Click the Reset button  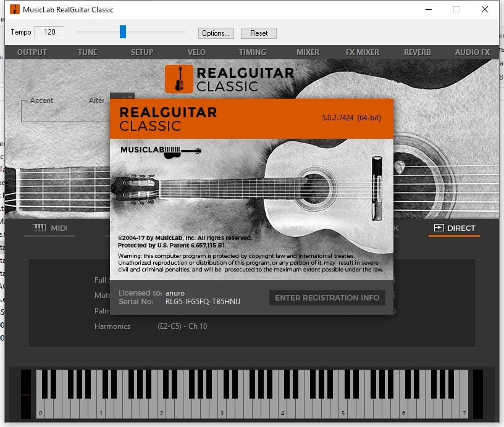point(259,33)
